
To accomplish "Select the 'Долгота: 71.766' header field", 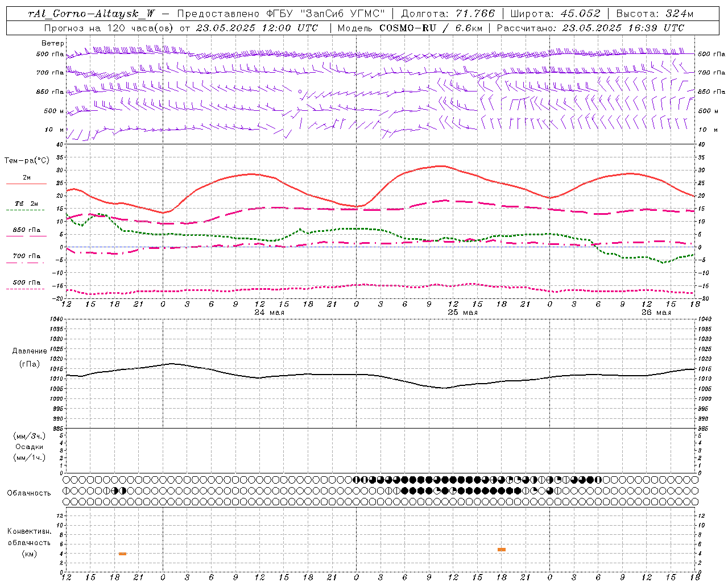I will (448, 14).
